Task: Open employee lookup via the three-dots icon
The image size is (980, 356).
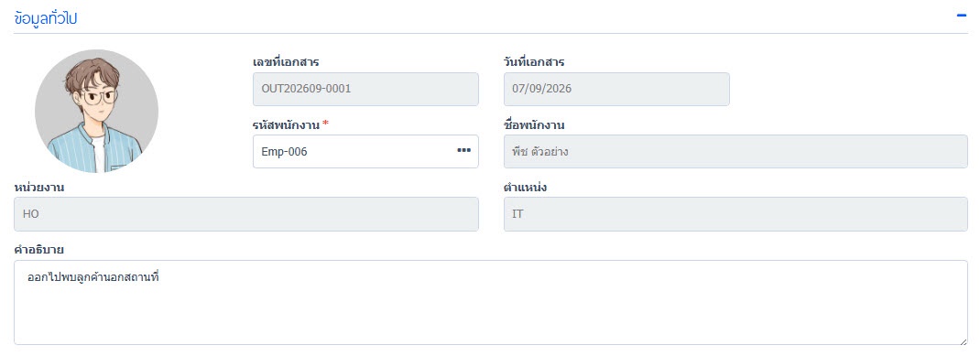Action: click(x=463, y=150)
